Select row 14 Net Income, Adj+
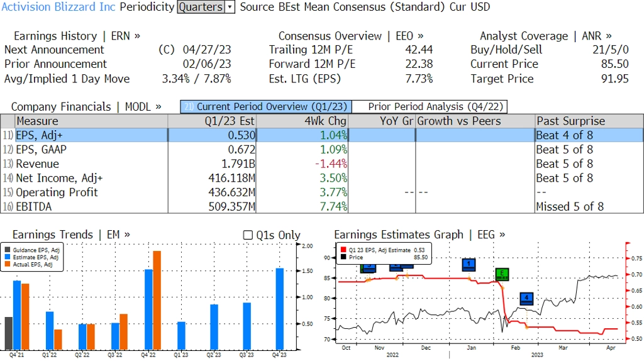 pyautogui.click(x=322, y=178)
